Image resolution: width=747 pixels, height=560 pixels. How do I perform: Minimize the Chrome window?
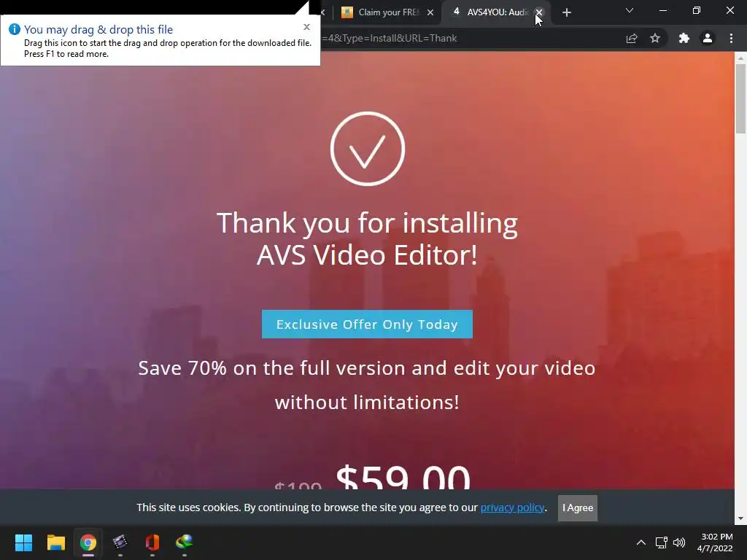(x=663, y=10)
